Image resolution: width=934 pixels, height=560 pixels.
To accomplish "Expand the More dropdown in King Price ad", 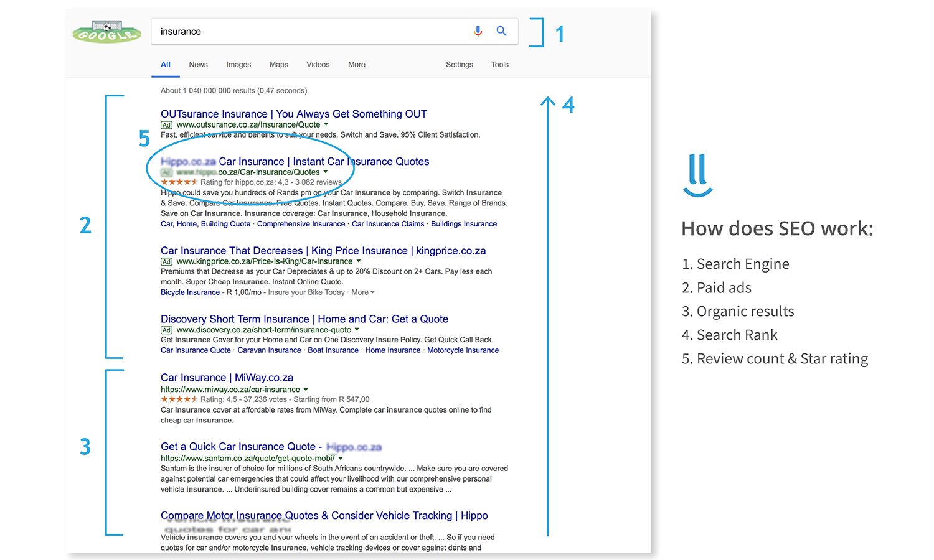I will pyautogui.click(x=363, y=292).
